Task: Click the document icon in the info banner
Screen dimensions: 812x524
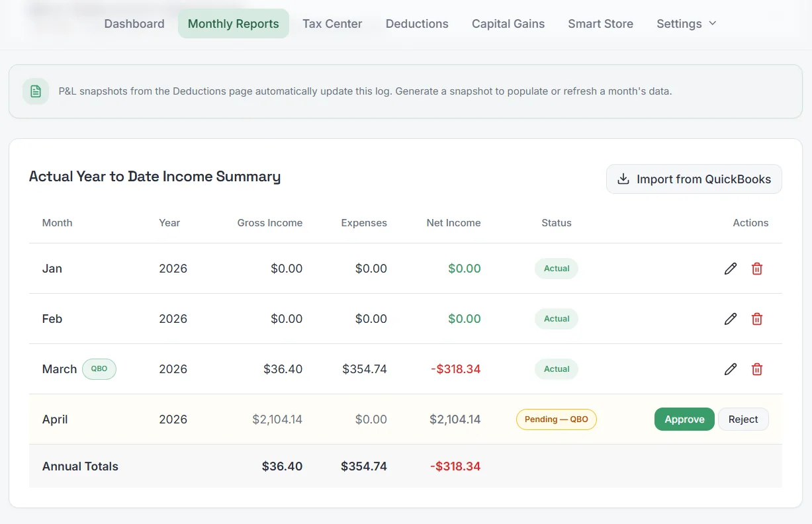Action: [36, 91]
